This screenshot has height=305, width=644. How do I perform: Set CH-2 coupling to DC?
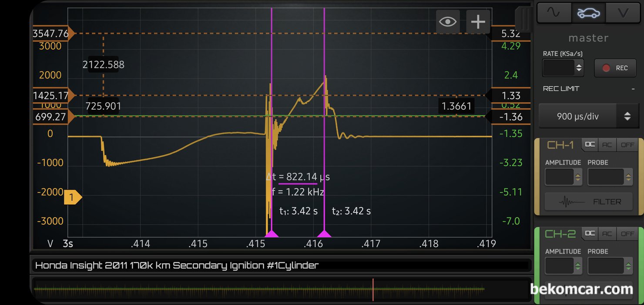click(x=590, y=234)
